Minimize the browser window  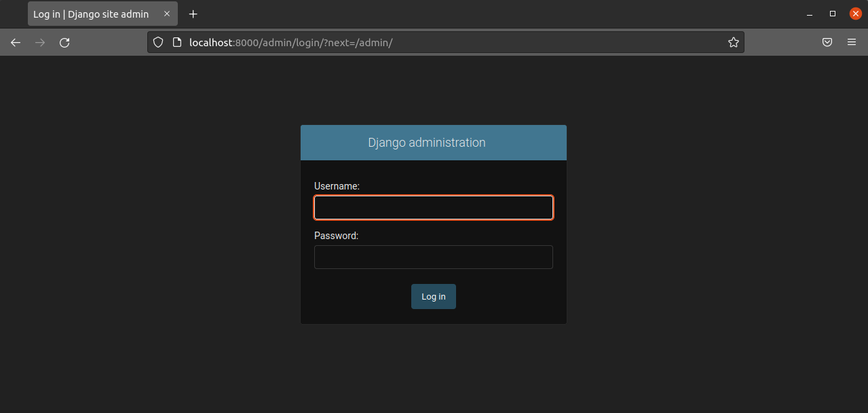click(x=810, y=14)
